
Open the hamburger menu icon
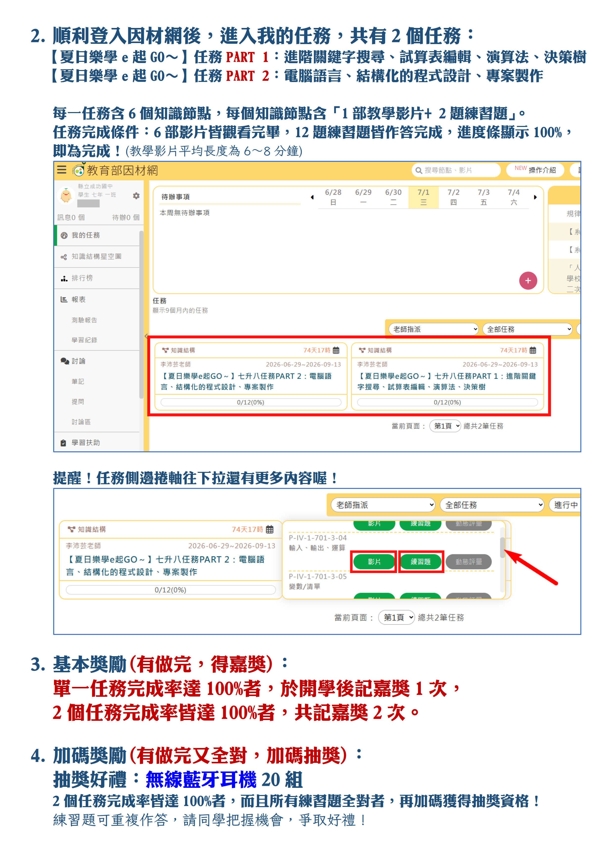tap(62, 170)
